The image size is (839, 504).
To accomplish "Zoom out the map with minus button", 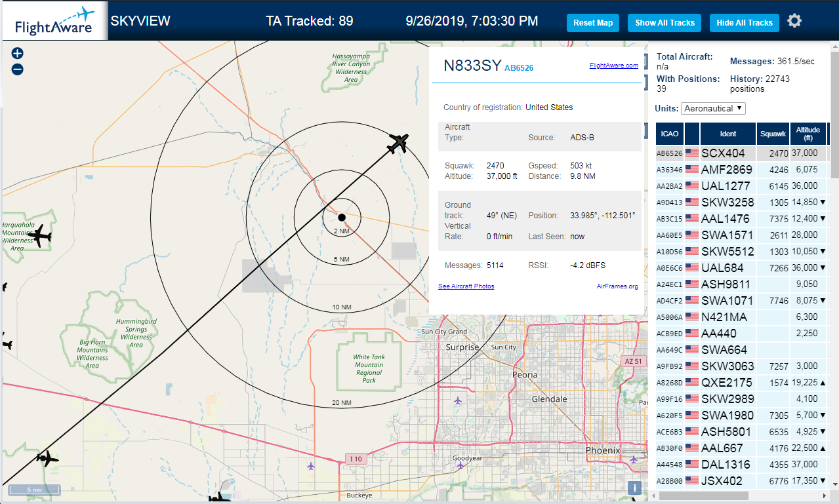I will pos(18,69).
